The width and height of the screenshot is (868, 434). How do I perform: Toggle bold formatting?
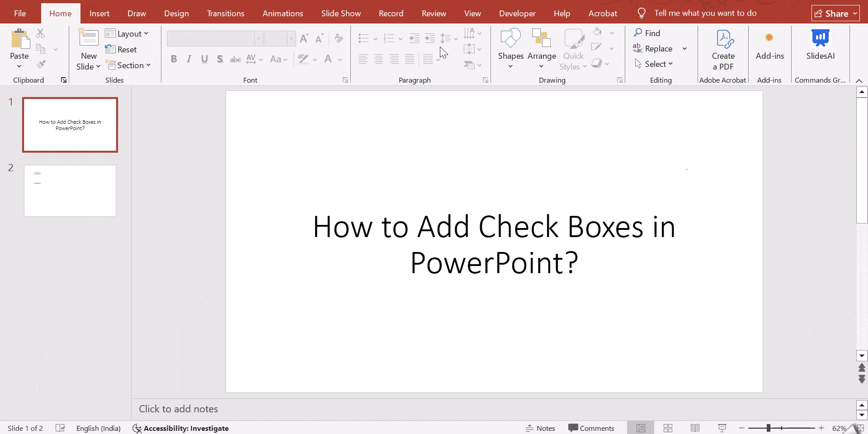tap(174, 59)
